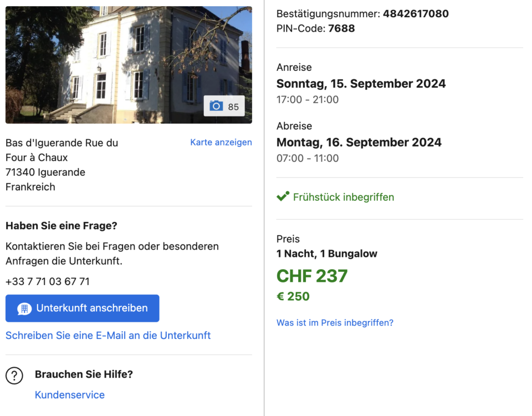The width and height of the screenshot is (532, 416).
Task: Open the "Karte anzeigen" map link
Action: (x=221, y=142)
